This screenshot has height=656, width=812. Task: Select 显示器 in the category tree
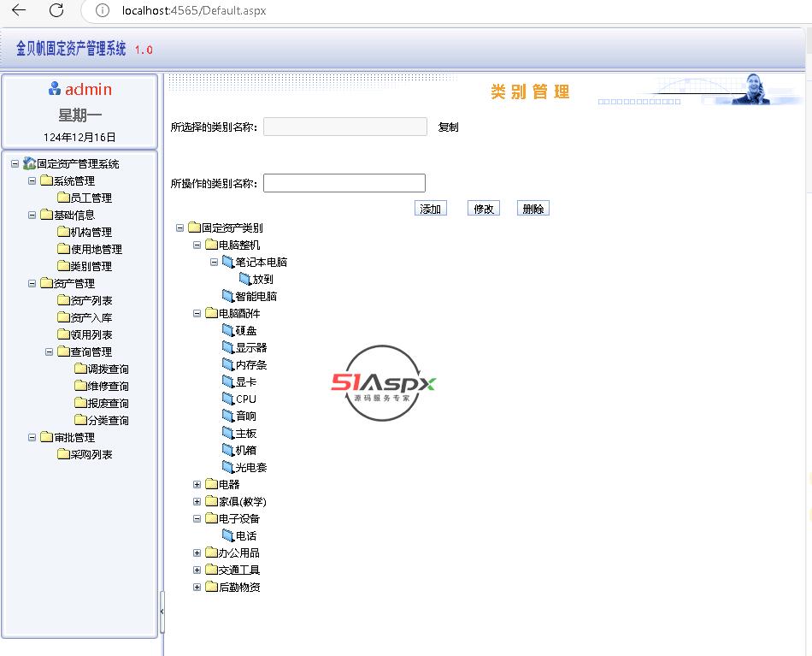[251, 347]
